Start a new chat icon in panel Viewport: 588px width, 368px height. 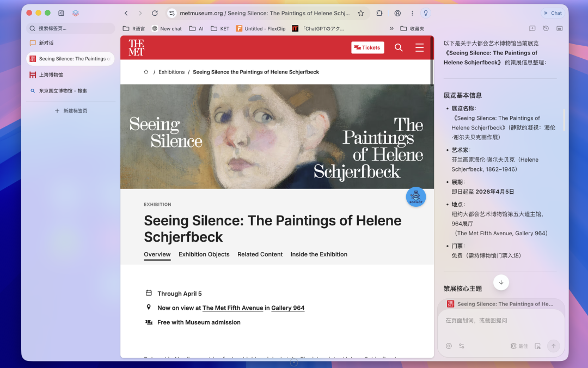click(532, 28)
